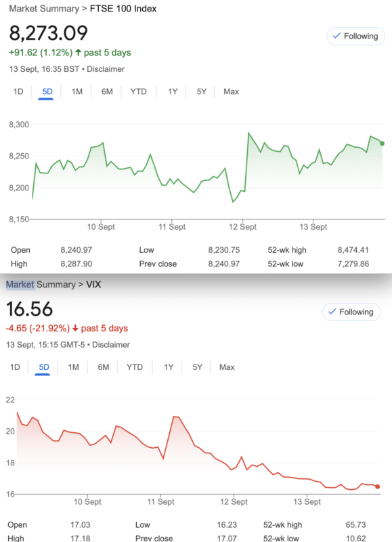Click green up arrow beside FTSE change
392x542 pixels.
tap(79, 53)
